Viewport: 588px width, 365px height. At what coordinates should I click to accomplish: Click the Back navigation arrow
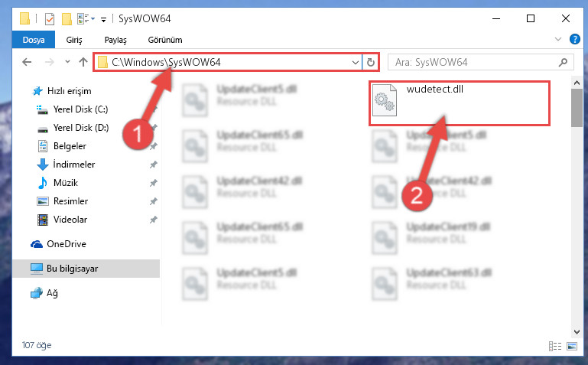coord(27,62)
